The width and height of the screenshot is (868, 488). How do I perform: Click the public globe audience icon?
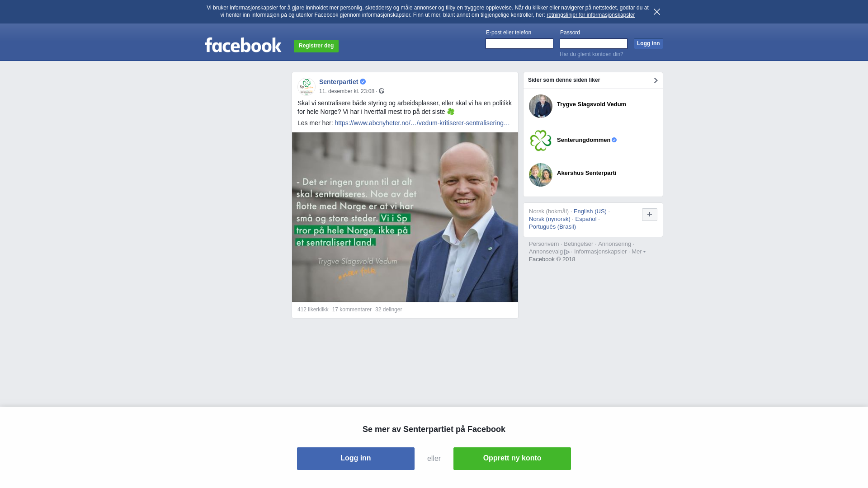click(x=382, y=91)
